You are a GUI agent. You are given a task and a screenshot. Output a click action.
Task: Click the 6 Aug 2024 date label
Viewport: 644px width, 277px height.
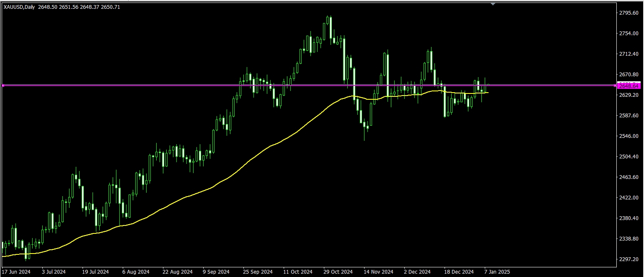[x=136, y=272]
